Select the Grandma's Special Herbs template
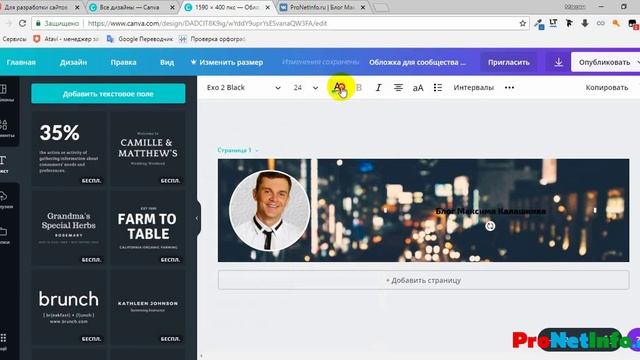Viewport: 640px width, 360px height. pyautogui.click(x=69, y=228)
